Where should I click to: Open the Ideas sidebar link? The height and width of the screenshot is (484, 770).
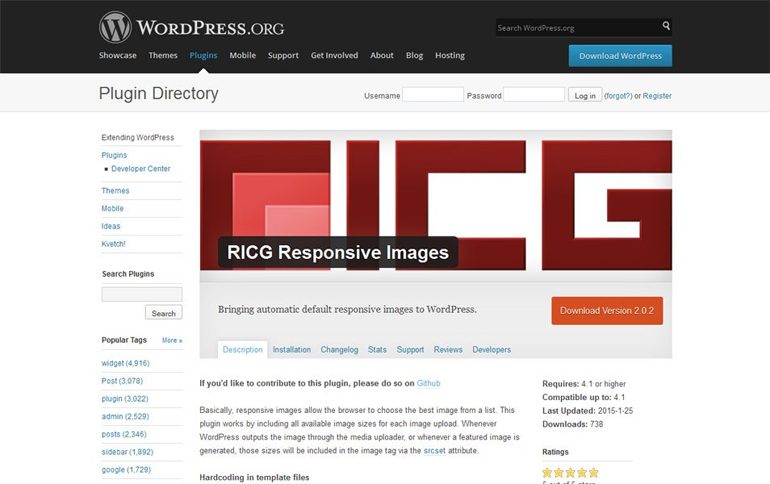coord(111,226)
